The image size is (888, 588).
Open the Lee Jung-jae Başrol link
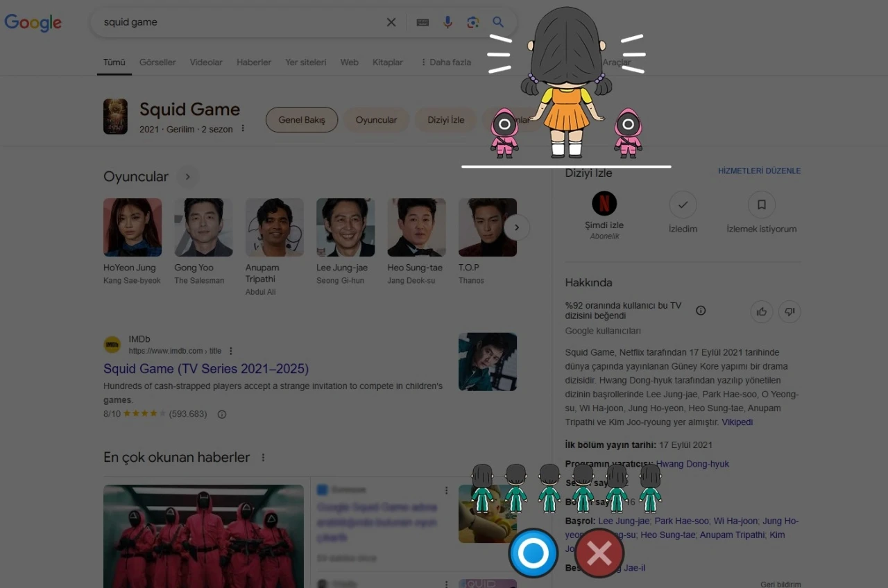click(x=624, y=521)
